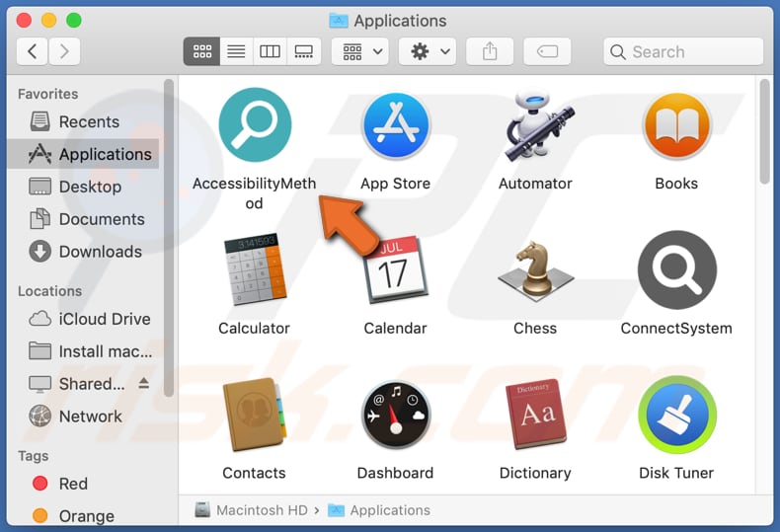Open the Contacts address book icon
This screenshot has height=532, width=780.
click(255, 415)
